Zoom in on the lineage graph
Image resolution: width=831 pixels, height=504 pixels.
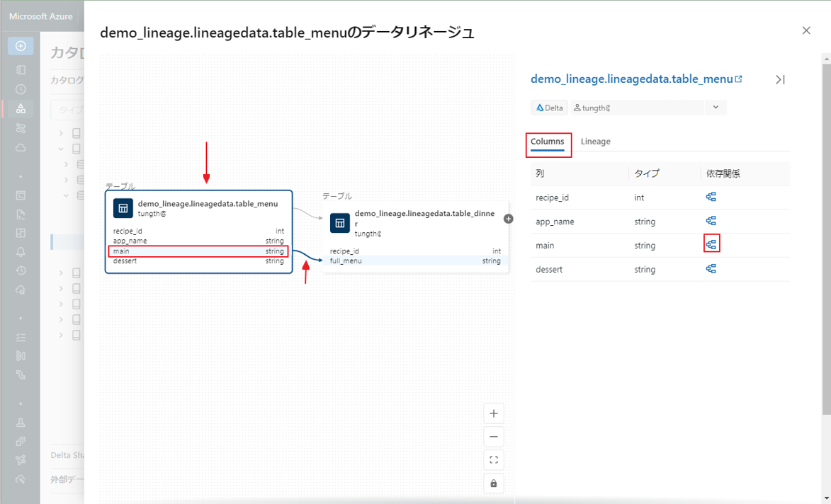494,413
